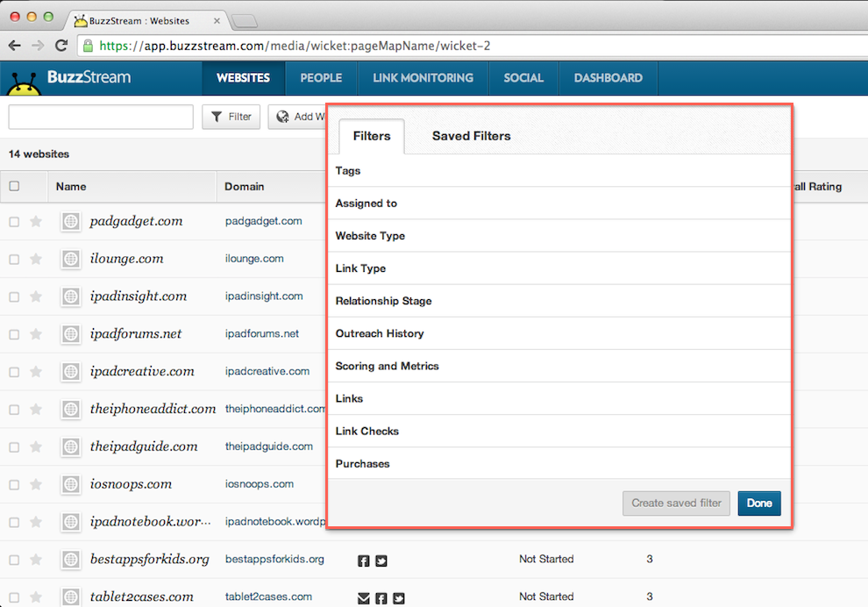Click the website search input field

pos(100,116)
